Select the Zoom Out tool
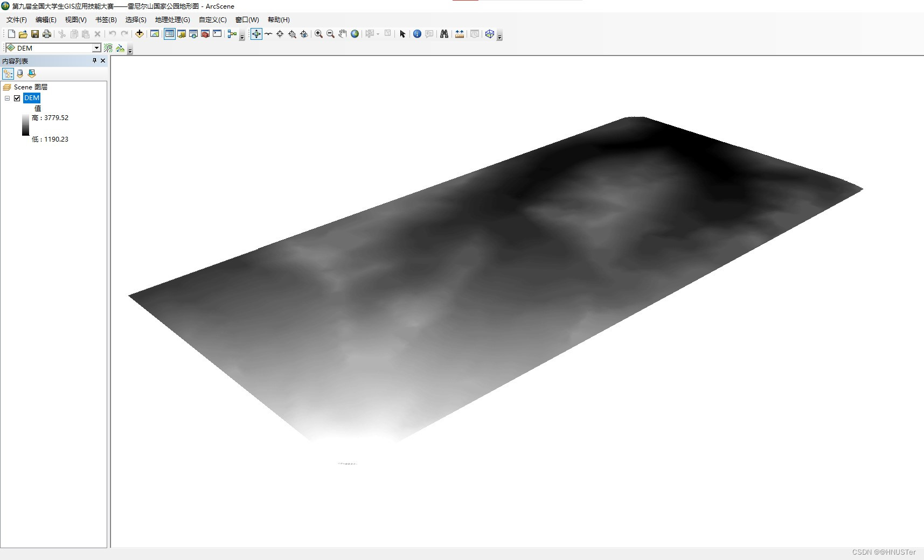This screenshot has height=560, width=924. tap(331, 34)
